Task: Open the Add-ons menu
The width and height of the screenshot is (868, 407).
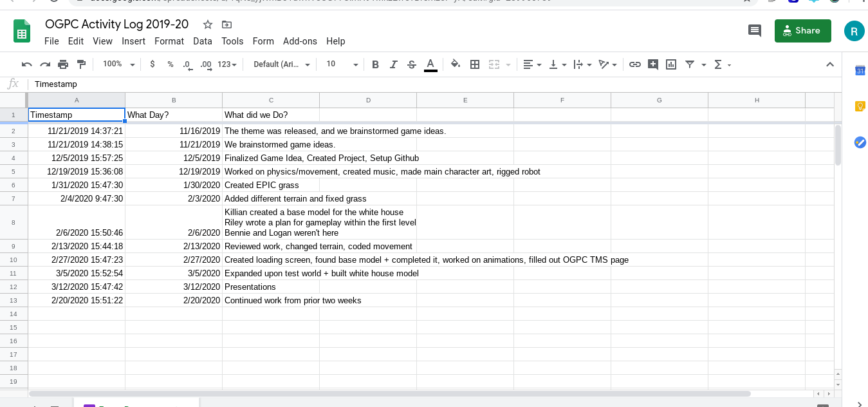Action: pyautogui.click(x=300, y=41)
